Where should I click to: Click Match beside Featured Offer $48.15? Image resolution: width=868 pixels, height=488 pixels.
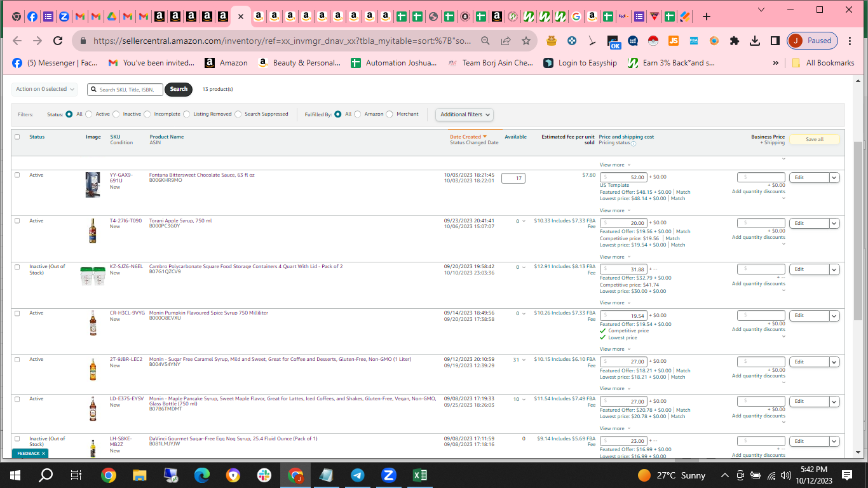coord(683,192)
